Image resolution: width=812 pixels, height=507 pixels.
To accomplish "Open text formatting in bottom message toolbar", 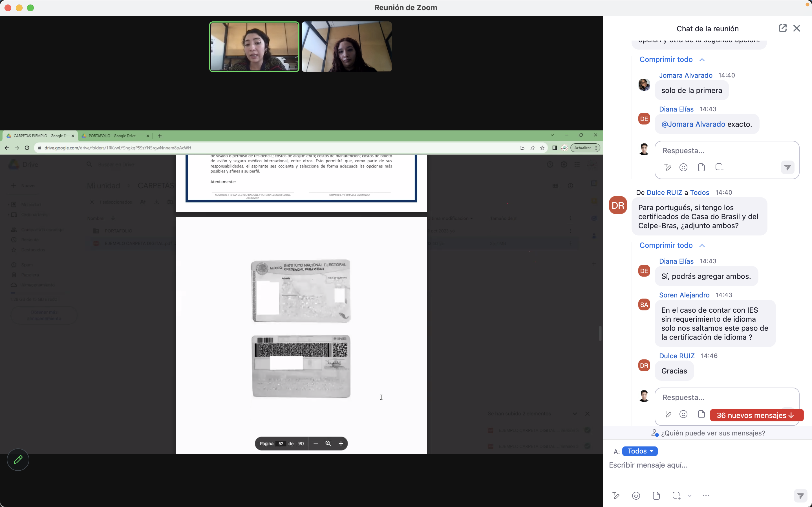I will (616, 496).
